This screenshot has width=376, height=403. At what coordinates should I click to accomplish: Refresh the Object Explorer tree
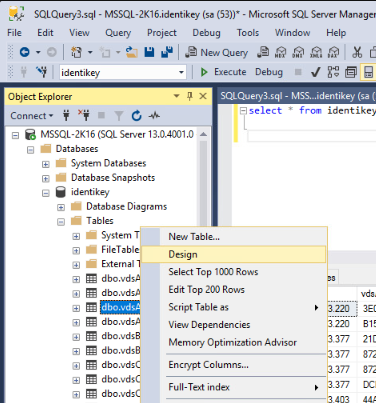[x=136, y=116]
